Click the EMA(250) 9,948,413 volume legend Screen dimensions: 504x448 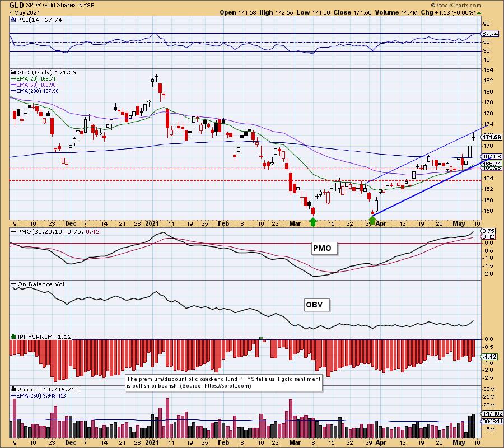pyautogui.click(x=38, y=395)
